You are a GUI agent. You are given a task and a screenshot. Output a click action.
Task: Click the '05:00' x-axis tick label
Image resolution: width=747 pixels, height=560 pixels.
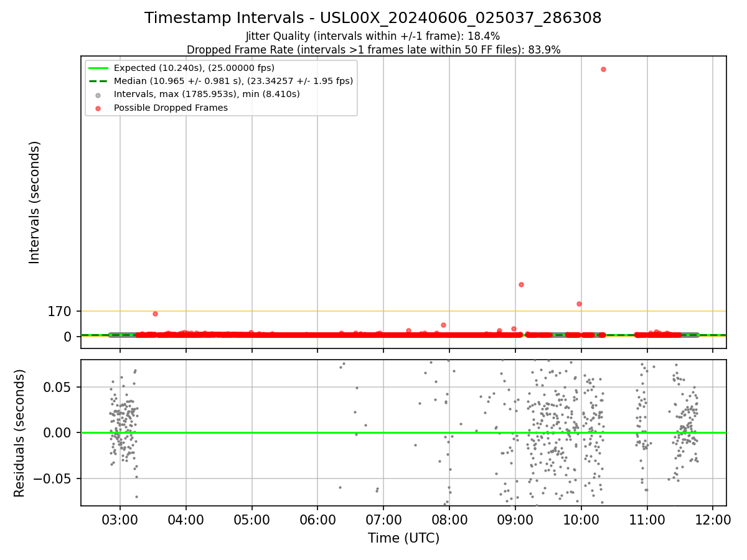(252, 519)
